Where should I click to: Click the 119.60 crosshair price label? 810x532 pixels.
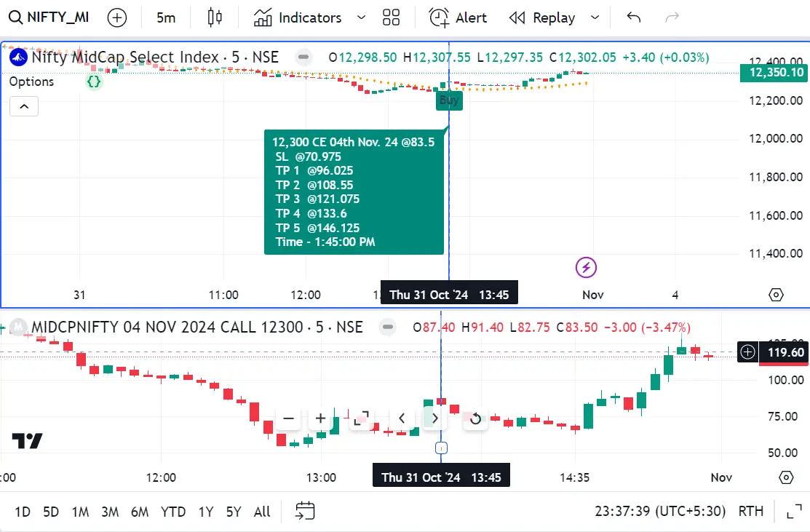tap(784, 352)
